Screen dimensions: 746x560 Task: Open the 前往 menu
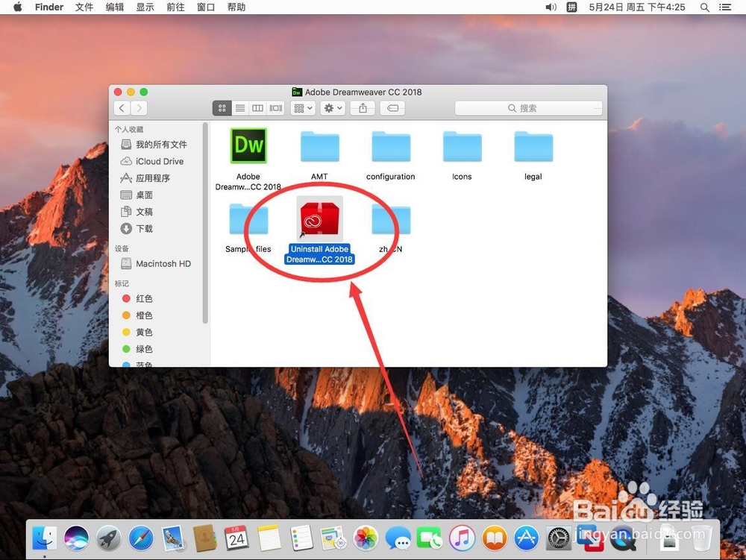point(175,7)
